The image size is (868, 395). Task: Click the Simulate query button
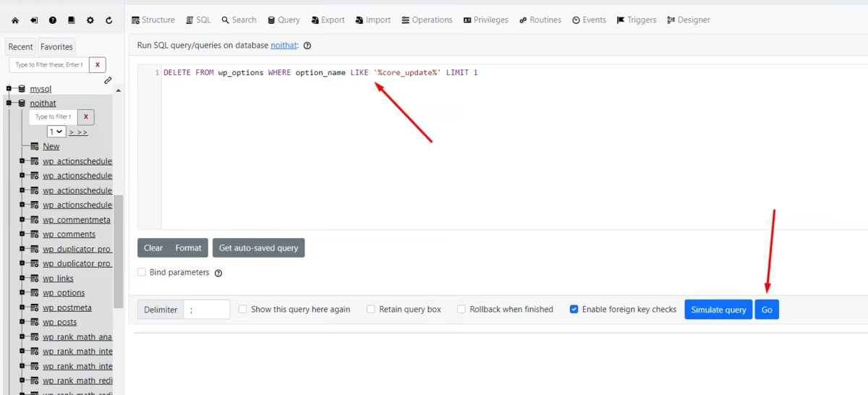(718, 310)
